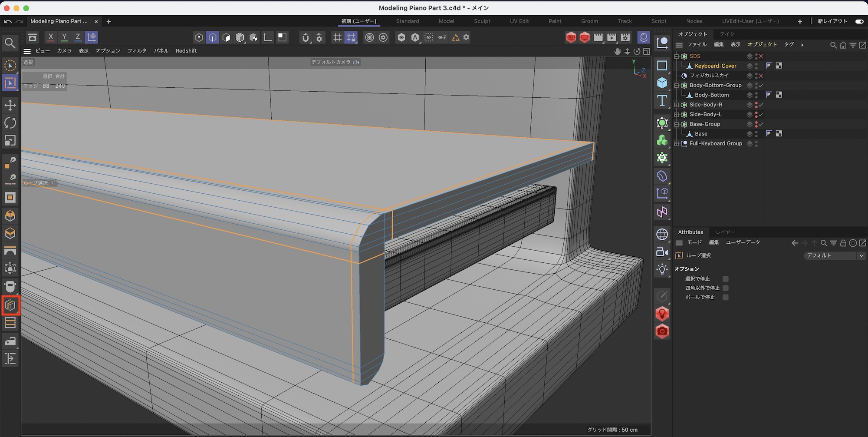Toggle the Y axis lock
868x437 pixels.
64,37
